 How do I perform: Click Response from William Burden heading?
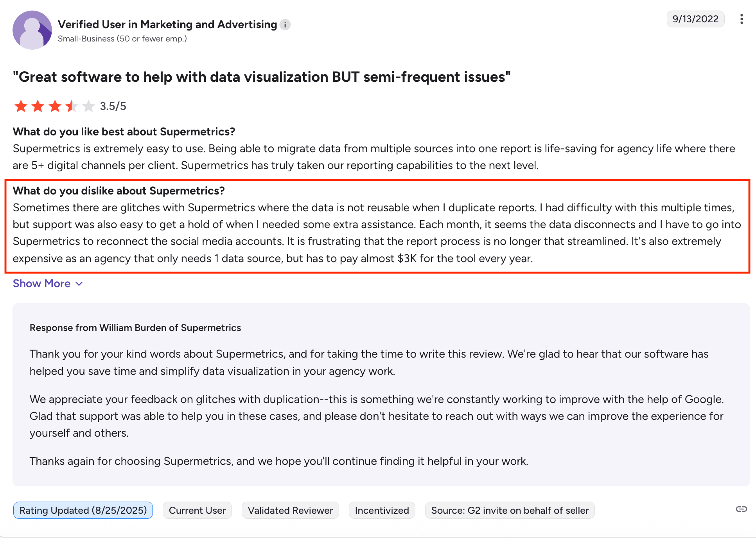tap(135, 328)
